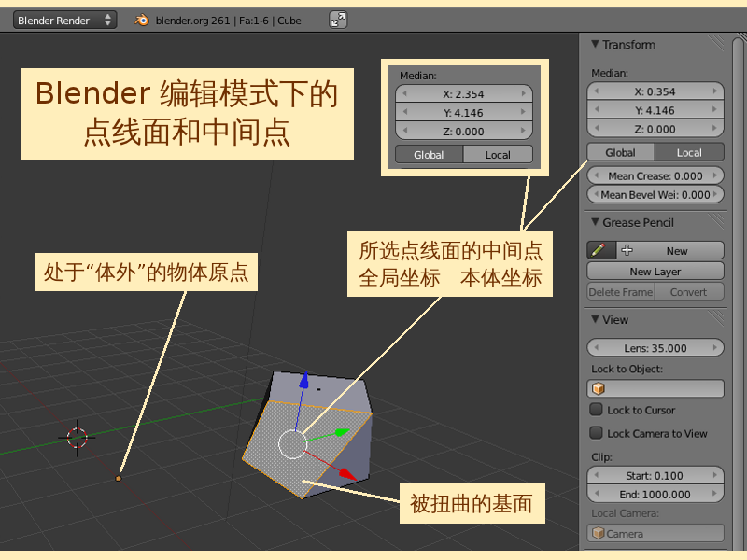Click the Local Camera field showing Camera
The image size is (747, 560).
(655, 533)
